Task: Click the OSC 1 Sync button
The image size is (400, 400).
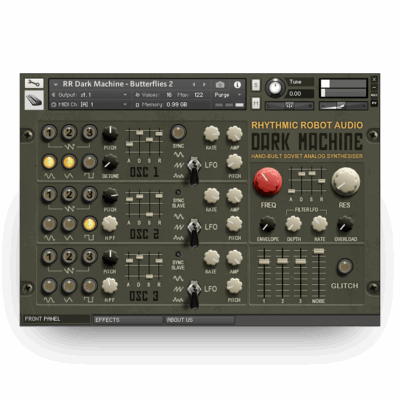Action: click(x=178, y=133)
